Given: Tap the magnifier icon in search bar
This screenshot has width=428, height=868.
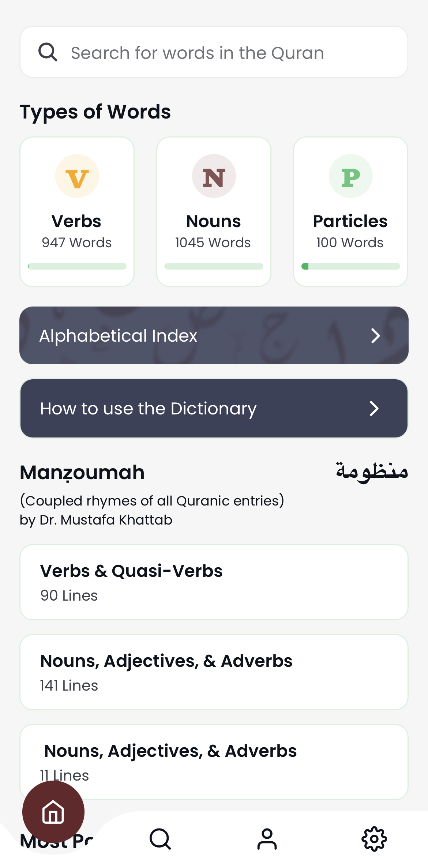Looking at the screenshot, I should click(48, 52).
